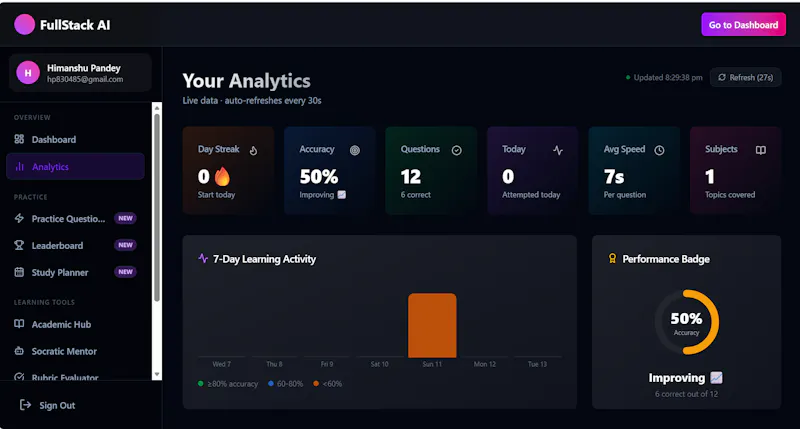The width and height of the screenshot is (800, 429).
Task: Open the Study Planner page
Action: tap(76, 272)
